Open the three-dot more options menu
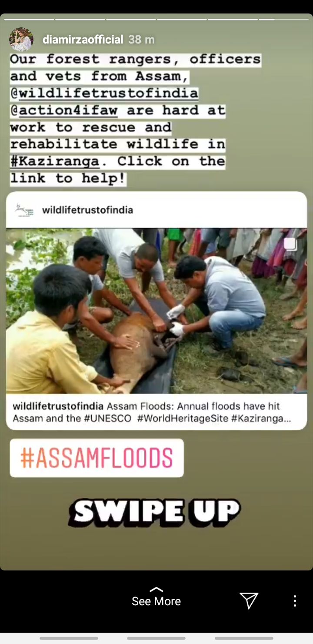 tap(295, 601)
